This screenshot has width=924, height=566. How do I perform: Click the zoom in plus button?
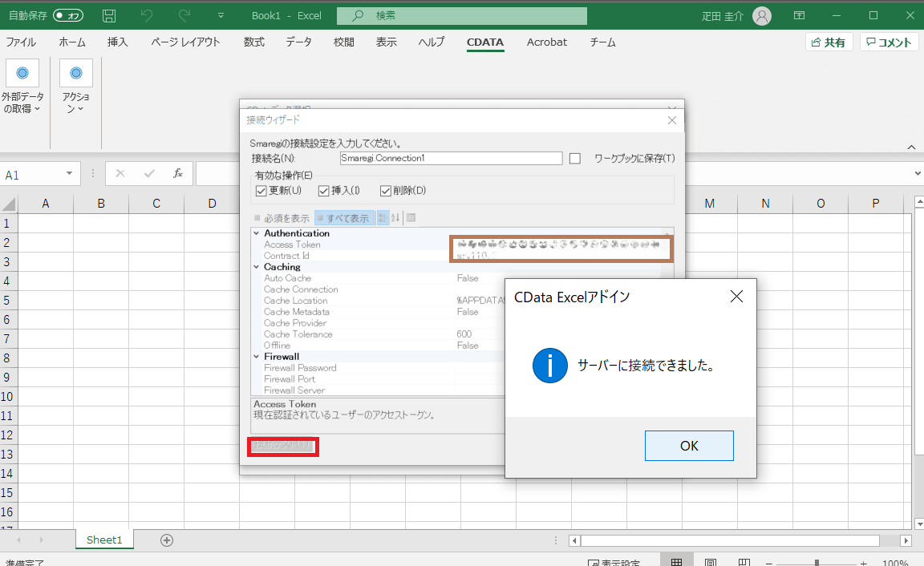click(x=863, y=563)
